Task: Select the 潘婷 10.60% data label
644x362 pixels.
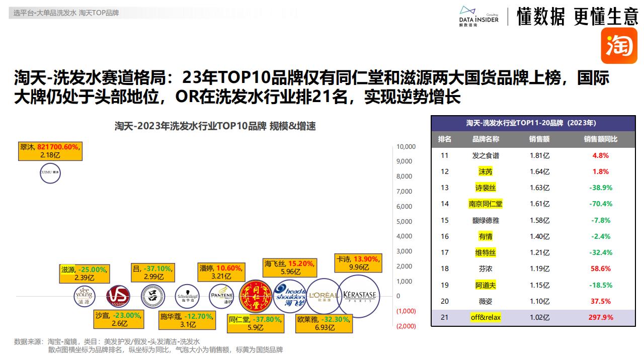Action: click(x=222, y=272)
